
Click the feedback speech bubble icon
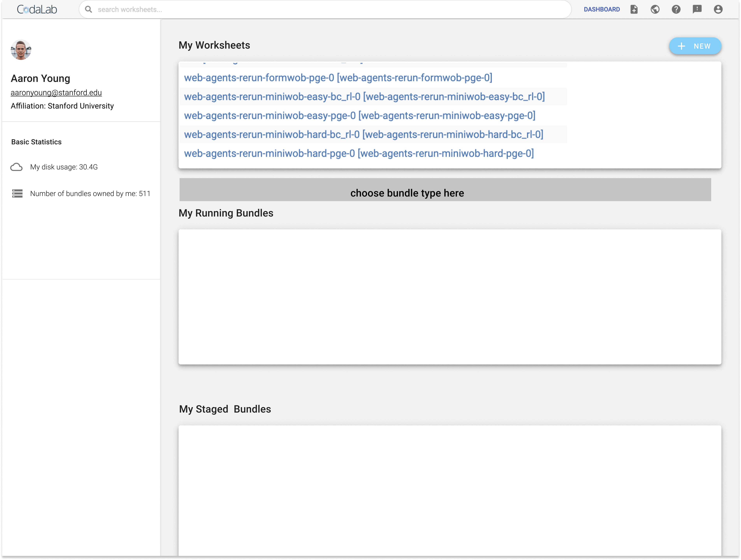click(697, 9)
